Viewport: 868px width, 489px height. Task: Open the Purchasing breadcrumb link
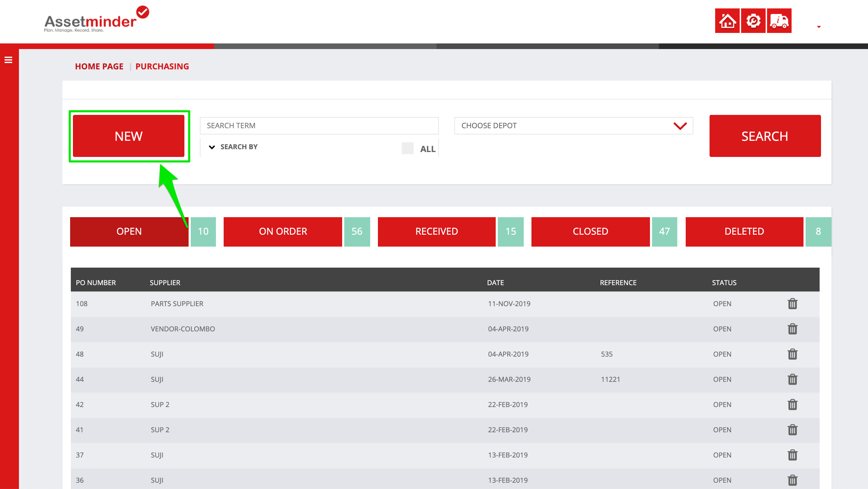pos(162,66)
